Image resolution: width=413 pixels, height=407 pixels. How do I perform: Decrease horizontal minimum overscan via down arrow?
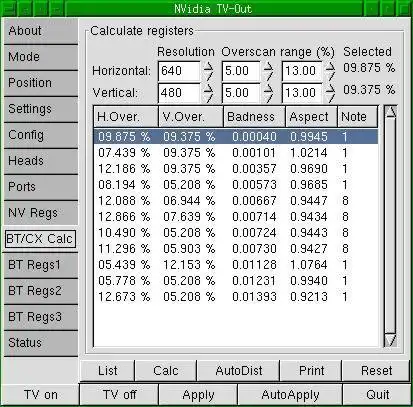tap(268, 76)
